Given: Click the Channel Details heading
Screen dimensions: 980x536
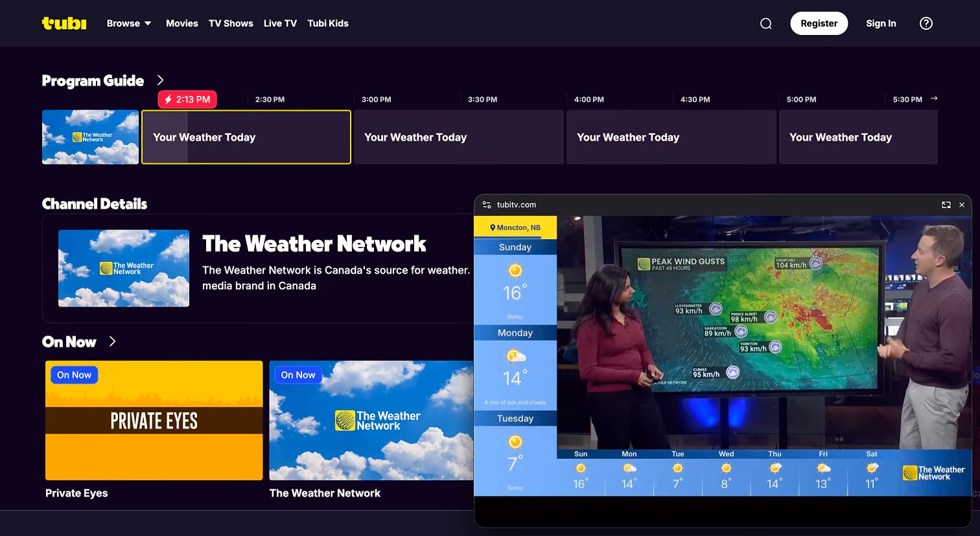Looking at the screenshot, I should [95, 204].
